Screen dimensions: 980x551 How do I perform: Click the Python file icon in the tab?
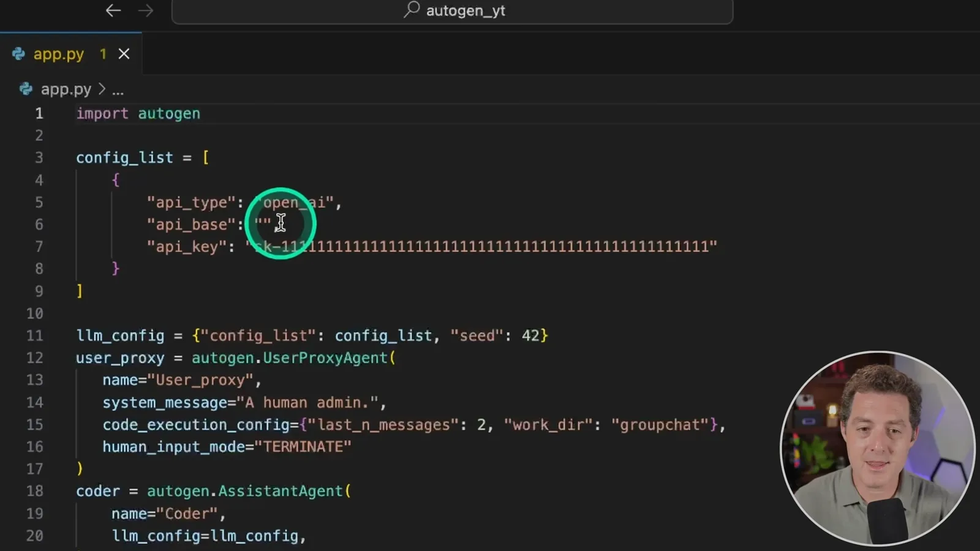tap(18, 54)
